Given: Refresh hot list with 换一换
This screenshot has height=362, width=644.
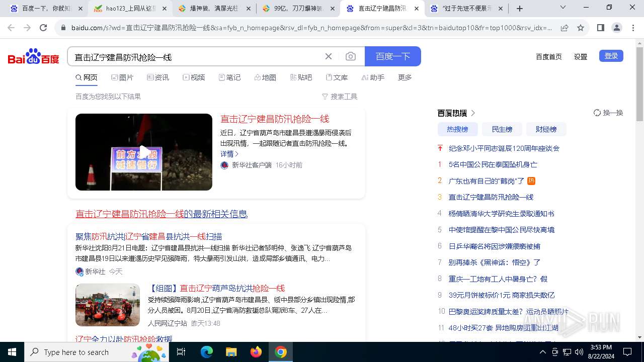Looking at the screenshot, I should tap(608, 113).
